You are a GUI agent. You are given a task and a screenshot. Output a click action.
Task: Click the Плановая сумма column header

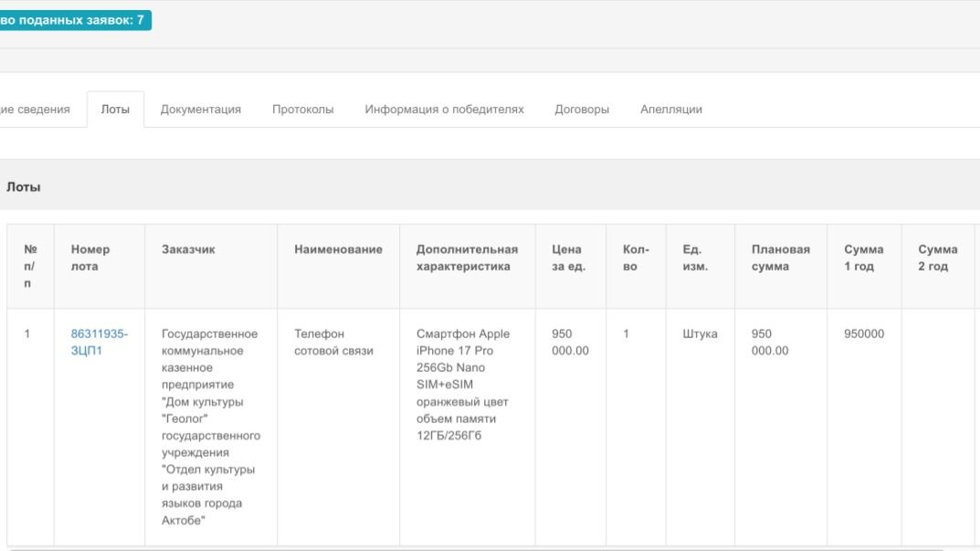pos(776,258)
